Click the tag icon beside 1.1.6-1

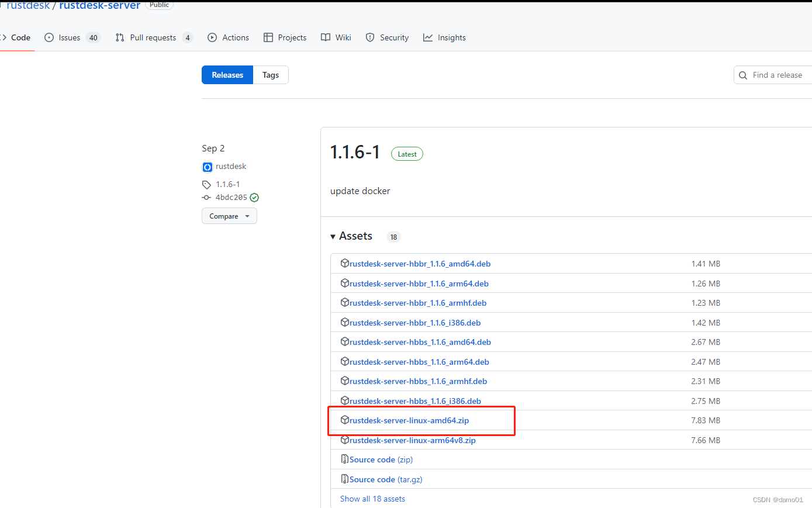point(206,185)
